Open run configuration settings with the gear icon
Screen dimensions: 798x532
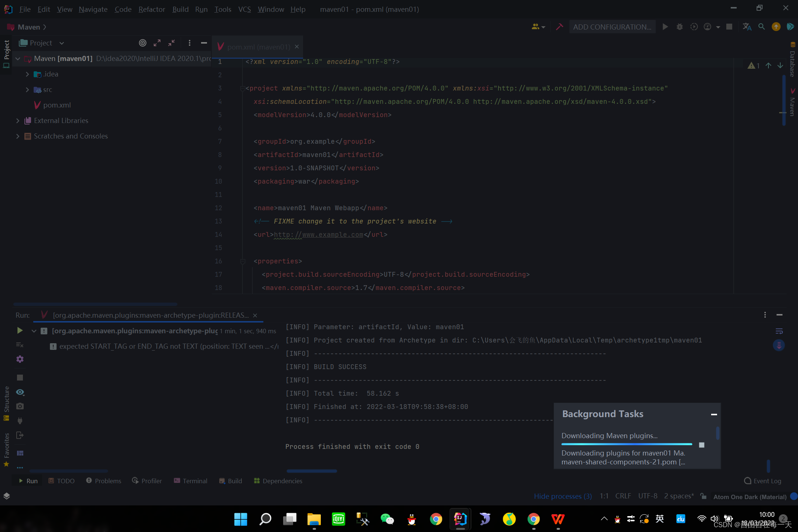click(20, 359)
